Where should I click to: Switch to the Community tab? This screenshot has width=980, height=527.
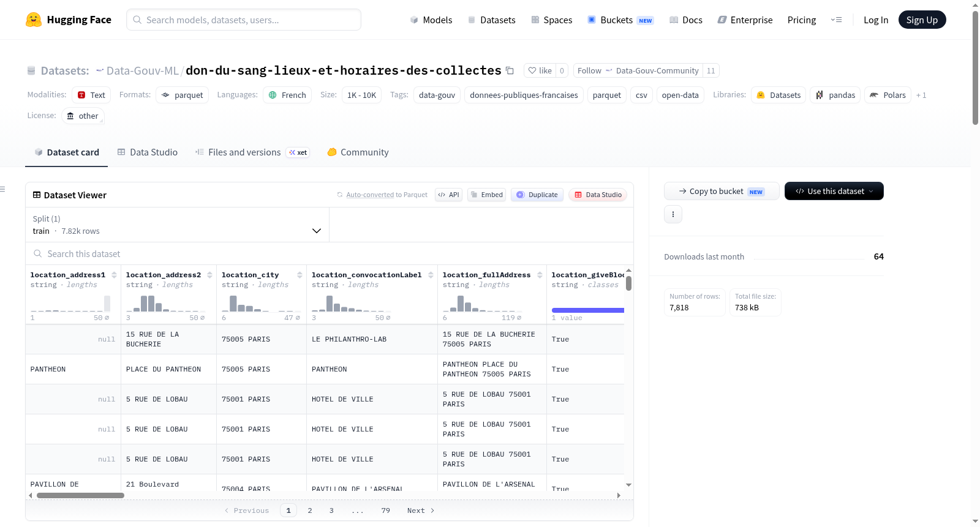[x=358, y=152]
